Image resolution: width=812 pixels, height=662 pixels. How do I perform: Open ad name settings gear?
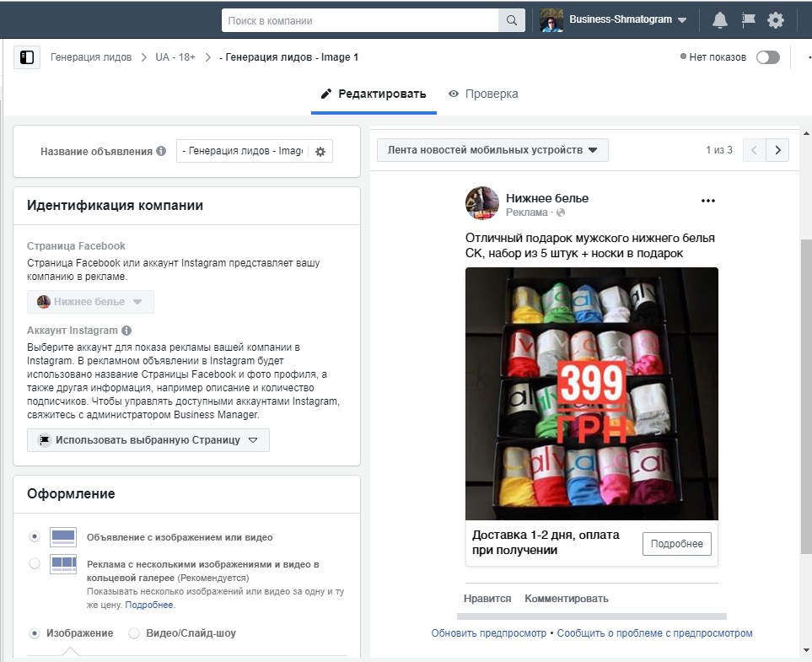[x=320, y=151]
